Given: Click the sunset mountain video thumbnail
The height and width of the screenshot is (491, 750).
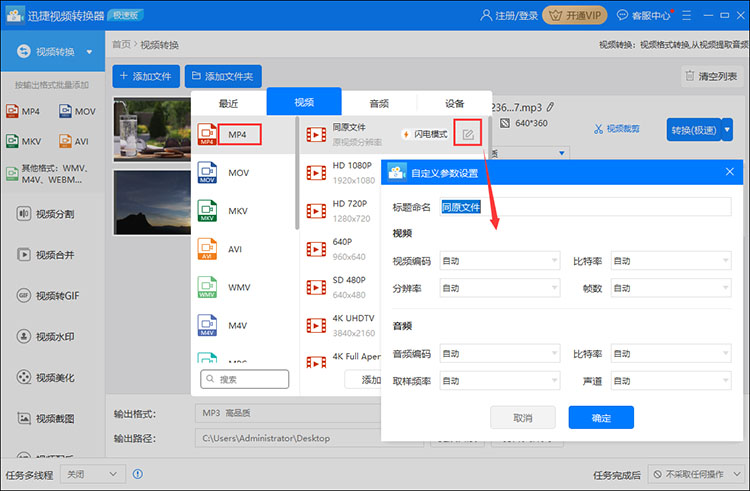Looking at the screenshot, I should coord(152,203).
